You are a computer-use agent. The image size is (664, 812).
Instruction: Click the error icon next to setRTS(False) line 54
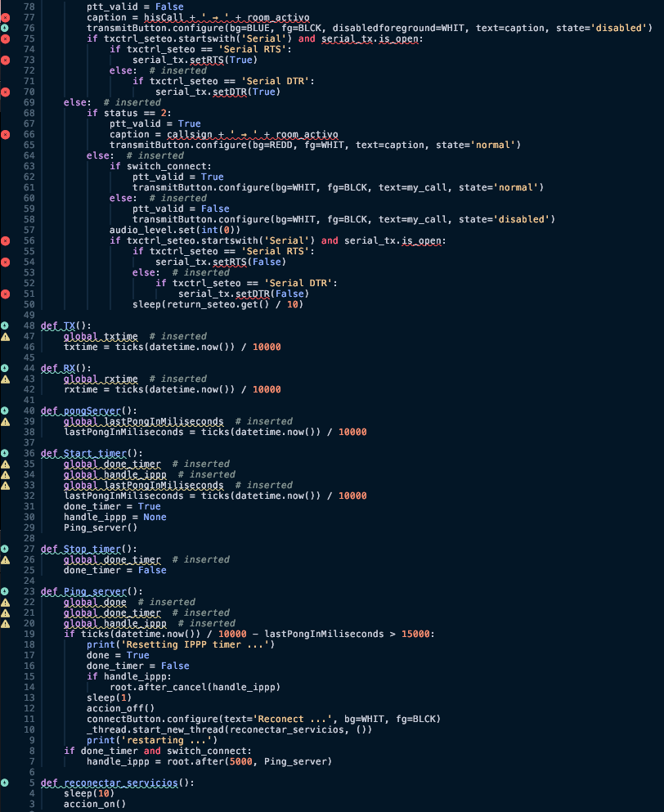tap(5, 262)
